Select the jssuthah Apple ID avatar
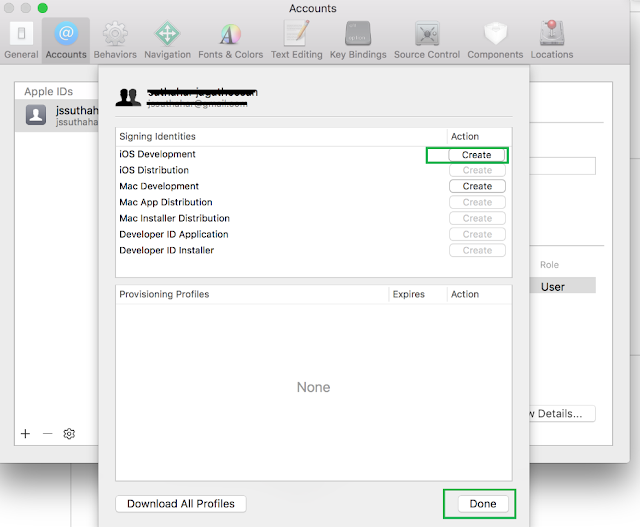Viewport: 640px width, 527px height. click(36, 115)
